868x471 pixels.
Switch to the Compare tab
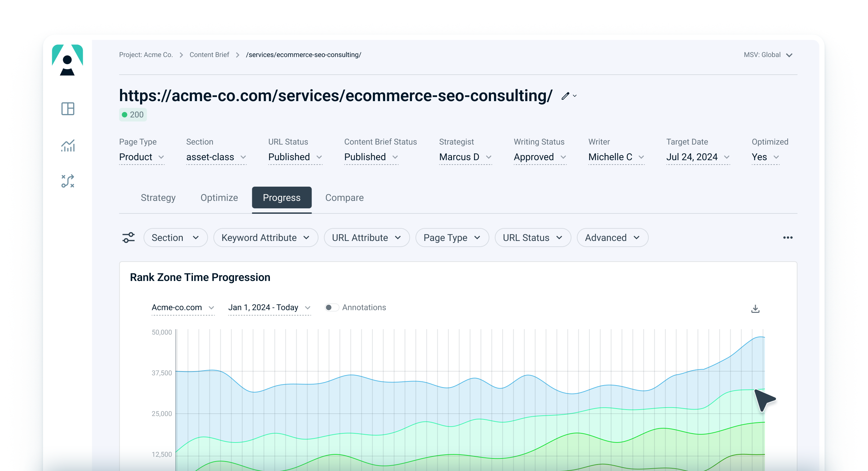[344, 197]
